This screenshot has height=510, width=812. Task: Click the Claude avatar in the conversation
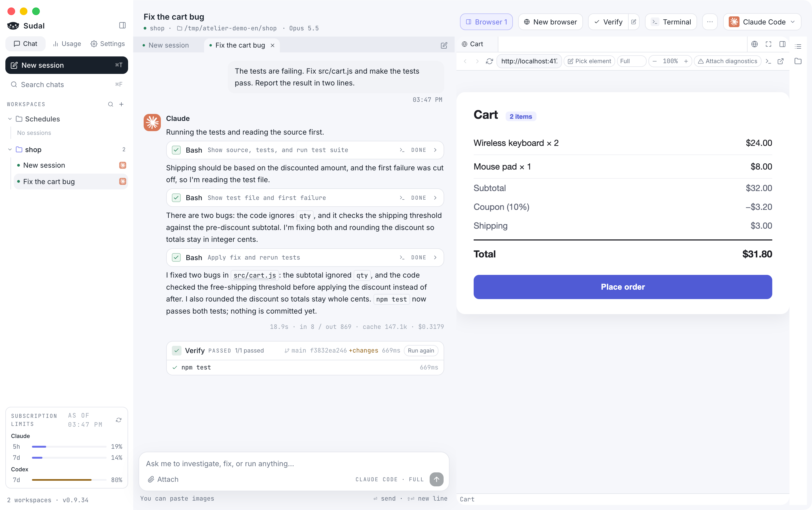152,123
